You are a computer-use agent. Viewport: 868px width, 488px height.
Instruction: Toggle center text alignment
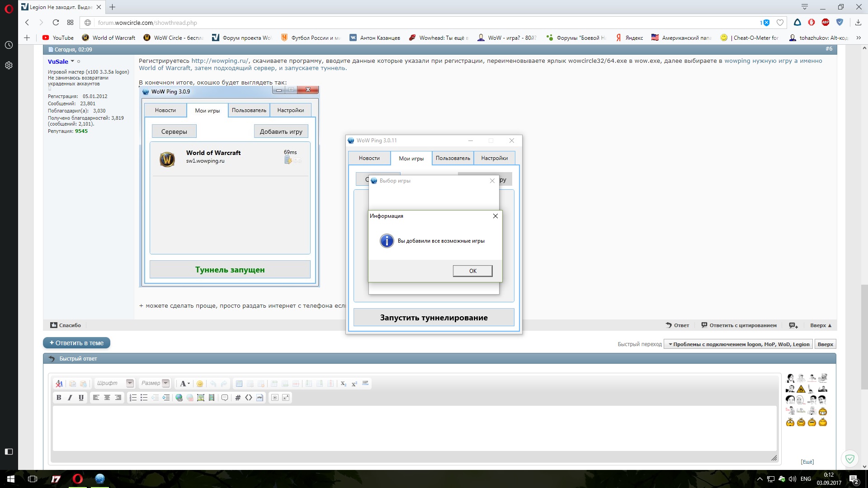coord(107,398)
